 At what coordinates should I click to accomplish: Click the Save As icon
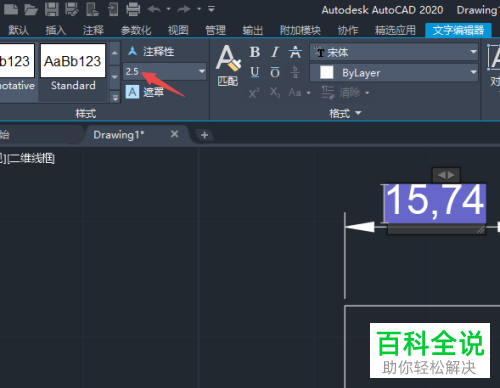72,9
